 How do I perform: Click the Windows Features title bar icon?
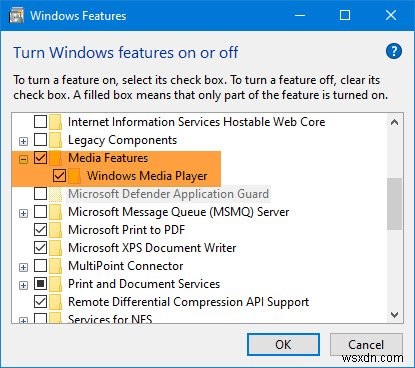point(17,16)
